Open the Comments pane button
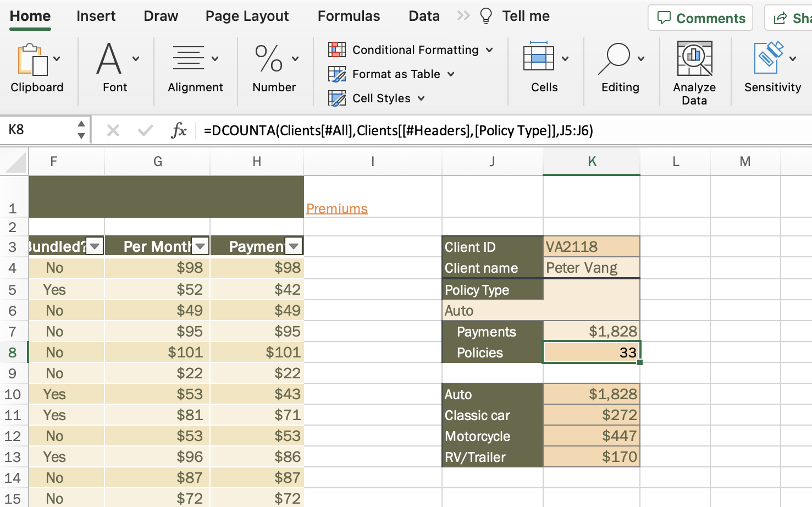This screenshot has width=812, height=507. pyautogui.click(x=700, y=18)
